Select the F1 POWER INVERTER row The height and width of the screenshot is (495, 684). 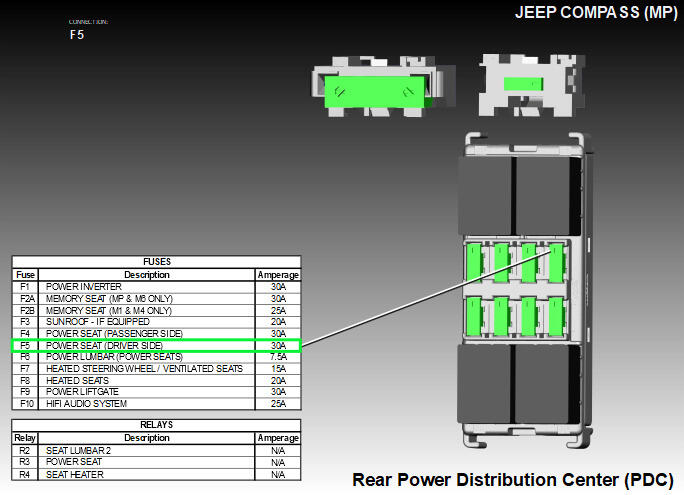click(157, 287)
